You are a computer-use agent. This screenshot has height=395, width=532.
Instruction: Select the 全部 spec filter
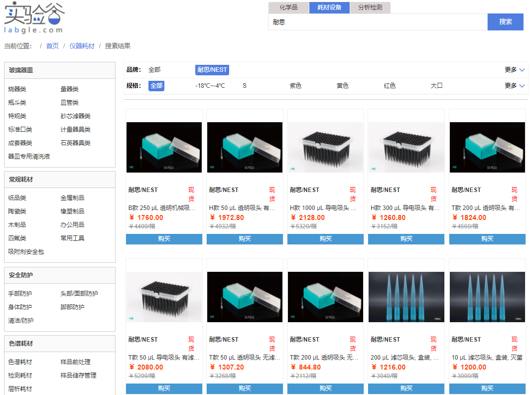coord(156,86)
